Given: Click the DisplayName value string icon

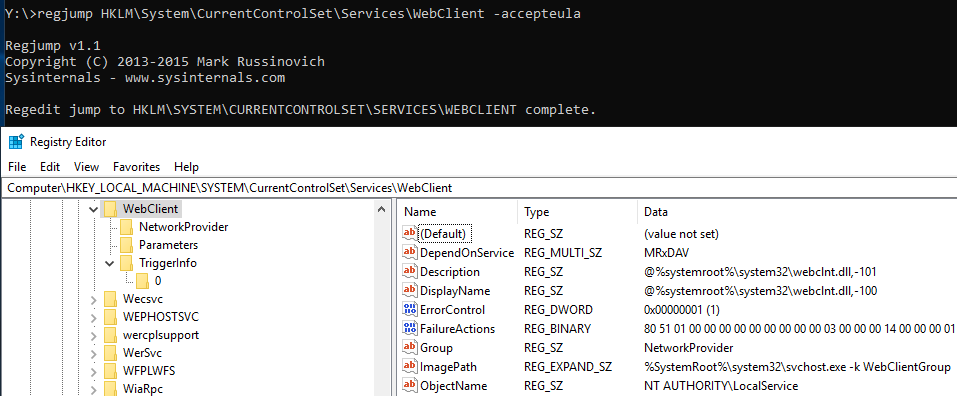Looking at the screenshot, I should 410,291.
